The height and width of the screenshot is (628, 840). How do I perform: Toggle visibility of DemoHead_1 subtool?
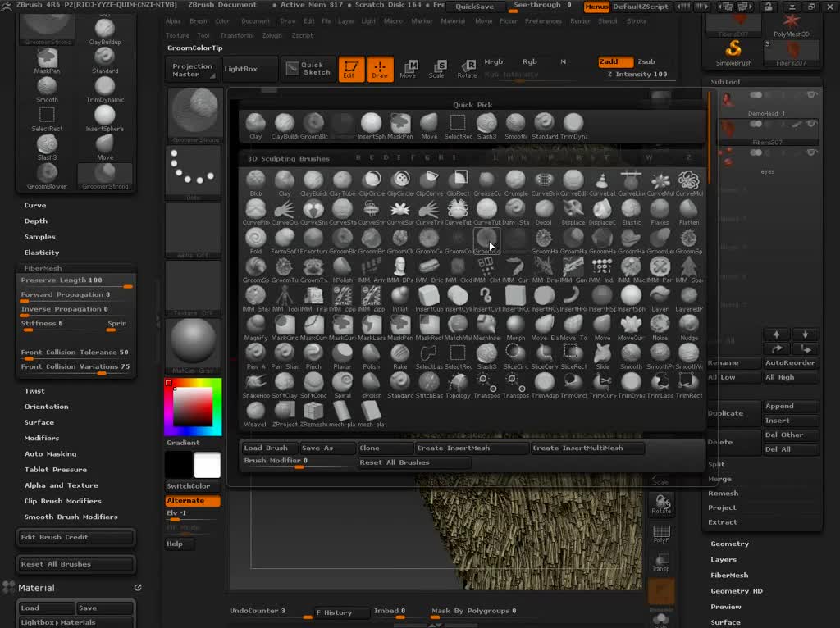coord(811,95)
